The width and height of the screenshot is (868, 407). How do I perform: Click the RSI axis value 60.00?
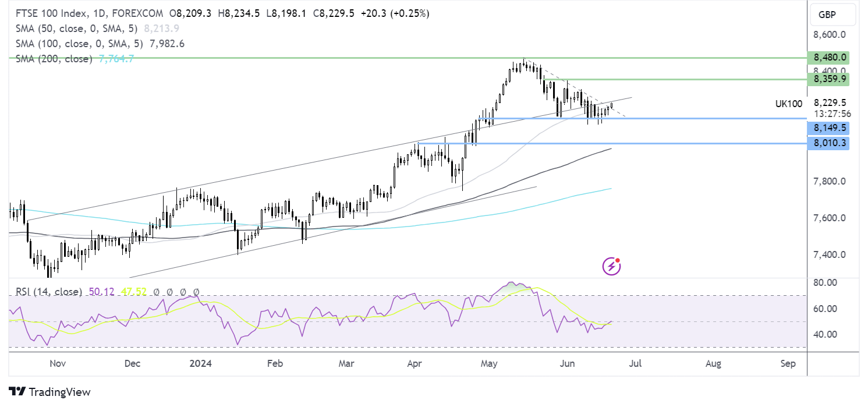(x=827, y=308)
